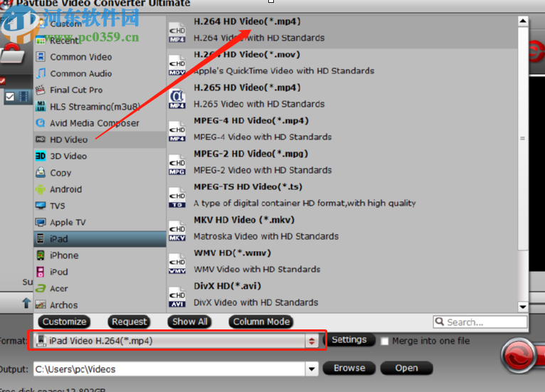Click the Open output folder button
The image size is (545, 392).
coord(406,368)
